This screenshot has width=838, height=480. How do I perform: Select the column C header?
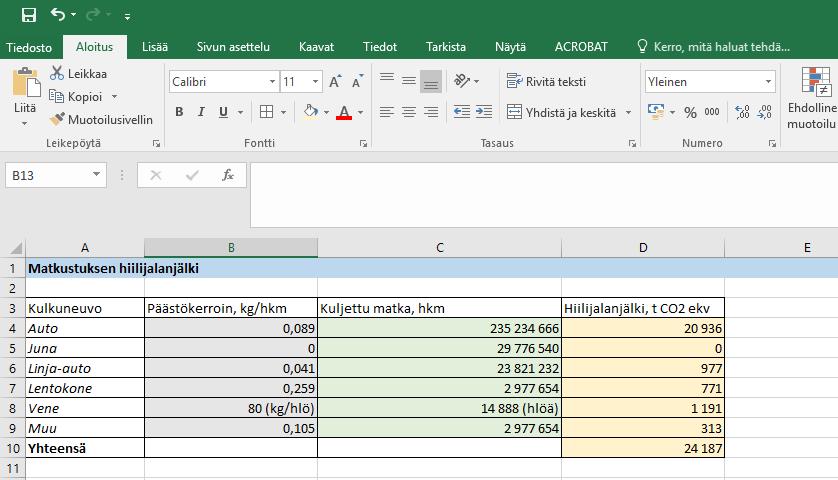(439, 247)
